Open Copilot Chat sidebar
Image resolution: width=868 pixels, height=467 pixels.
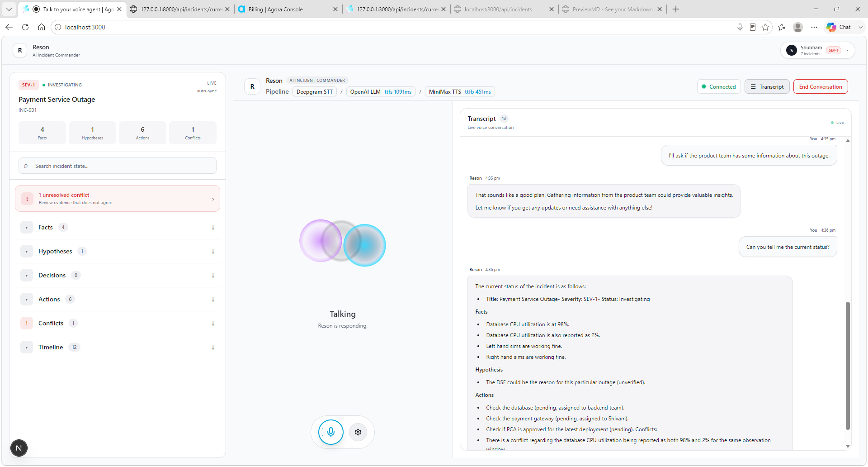pos(839,27)
